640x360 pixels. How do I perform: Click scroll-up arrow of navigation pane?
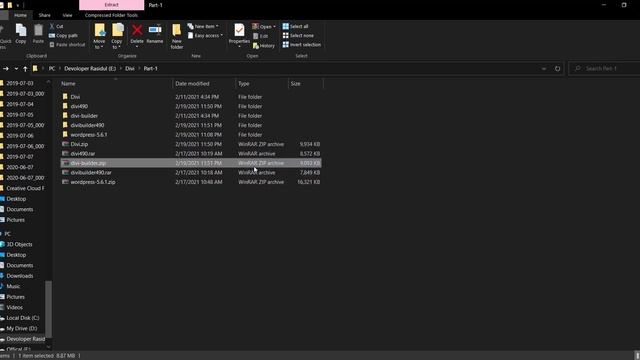(x=48, y=82)
